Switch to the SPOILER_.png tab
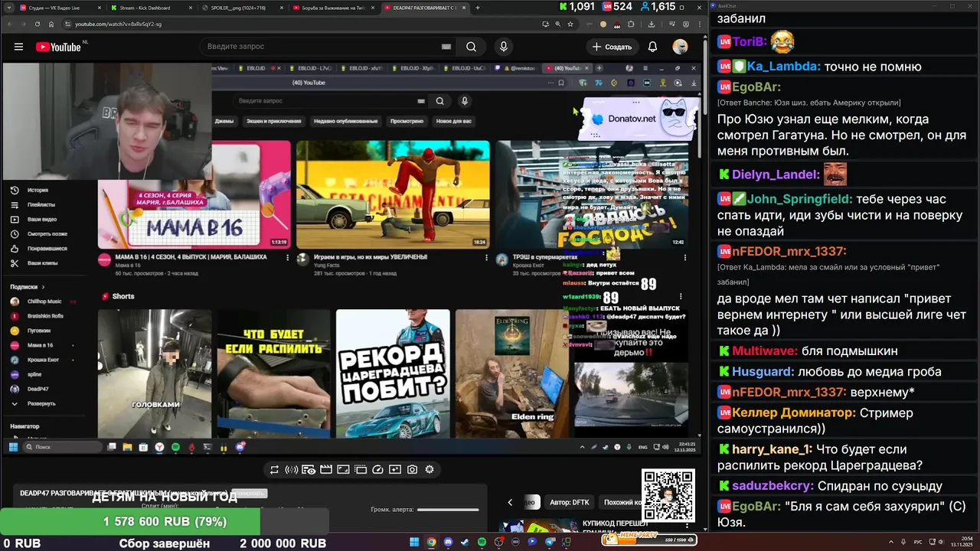This screenshot has width=980, height=551. [242, 8]
